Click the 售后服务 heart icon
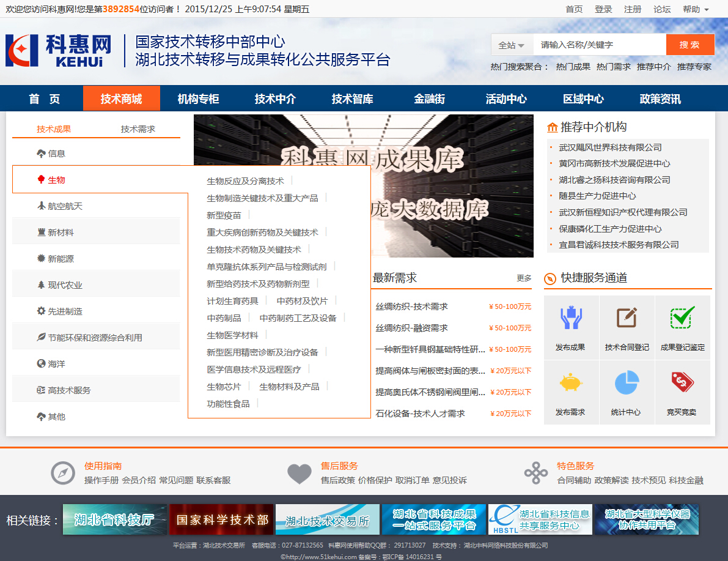This screenshot has width=728, height=561. pos(300,474)
